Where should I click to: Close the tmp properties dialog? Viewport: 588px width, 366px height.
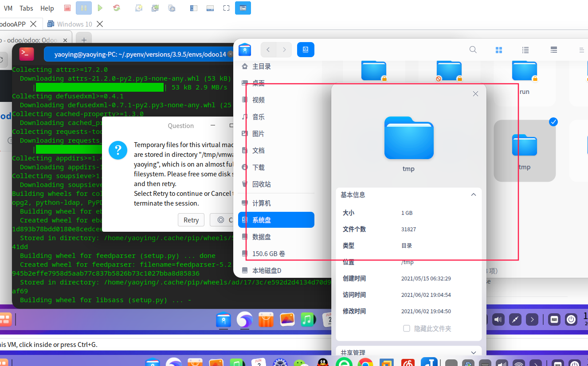pyautogui.click(x=475, y=94)
